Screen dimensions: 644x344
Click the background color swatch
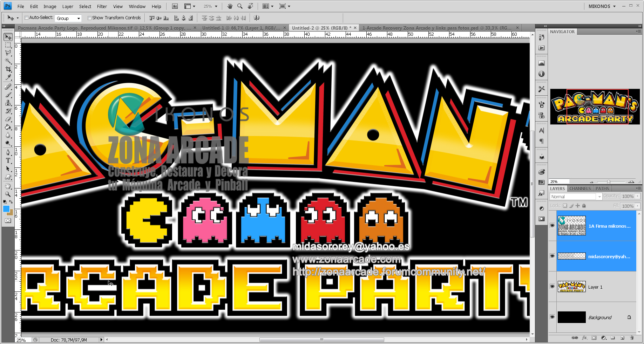[11, 213]
